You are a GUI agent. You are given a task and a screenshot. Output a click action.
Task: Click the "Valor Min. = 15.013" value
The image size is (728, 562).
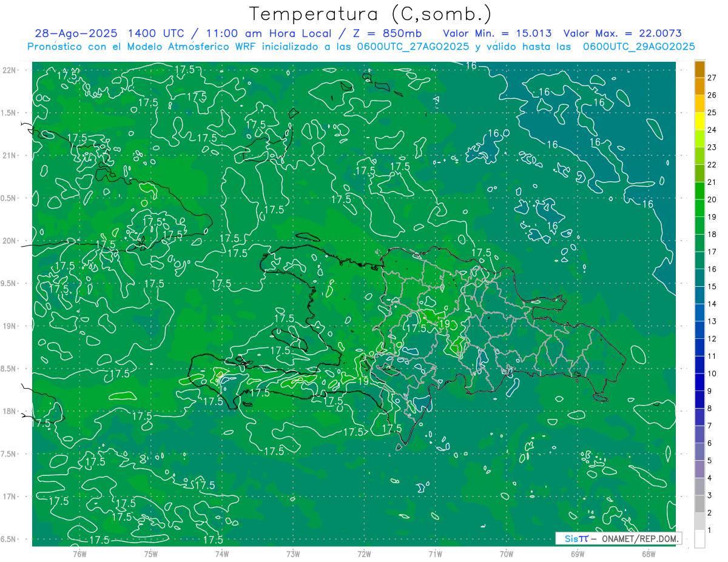coord(499,33)
